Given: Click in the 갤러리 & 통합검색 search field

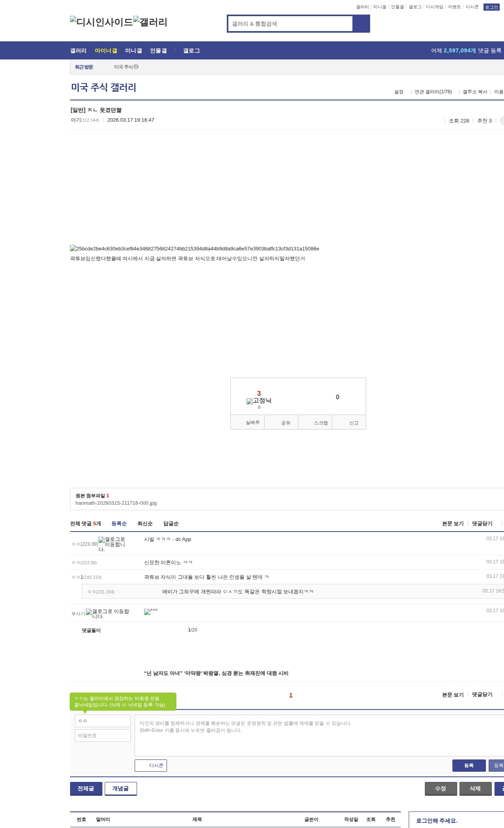Looking at the screenshot, I should click(x=291, y=24).
